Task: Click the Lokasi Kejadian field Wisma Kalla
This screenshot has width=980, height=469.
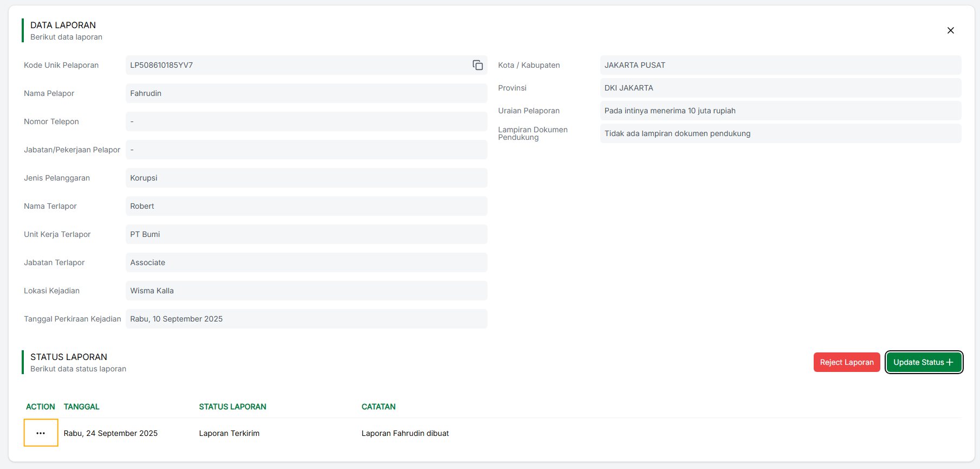Action: [x=306, y=291]
